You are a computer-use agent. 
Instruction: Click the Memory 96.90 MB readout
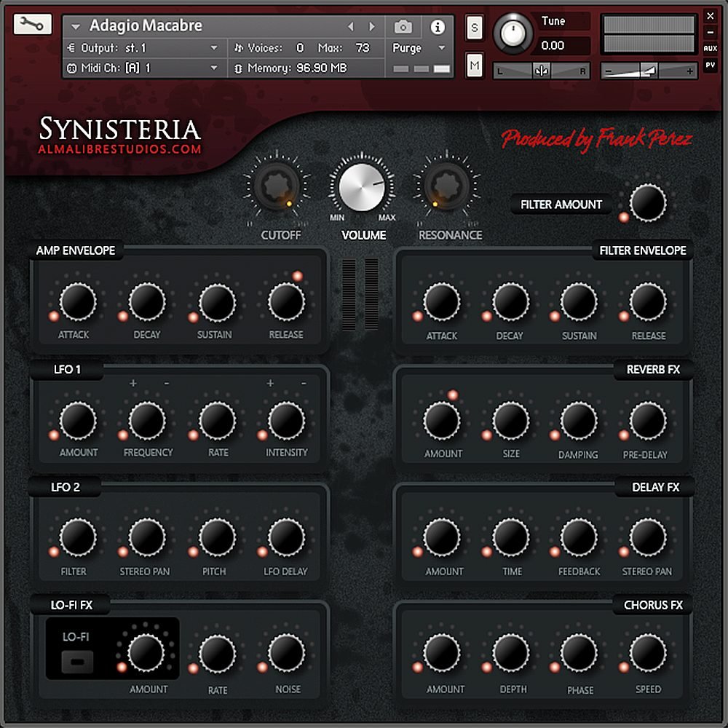(292, 68)
